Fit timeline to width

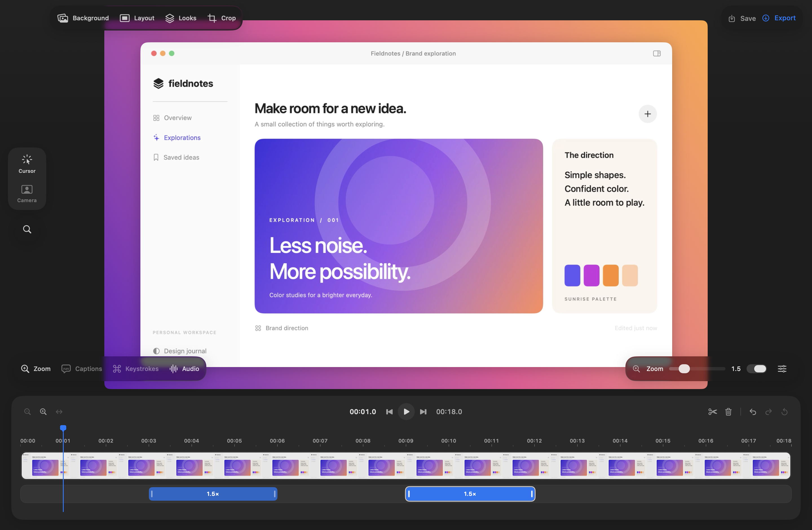(59, 412)
